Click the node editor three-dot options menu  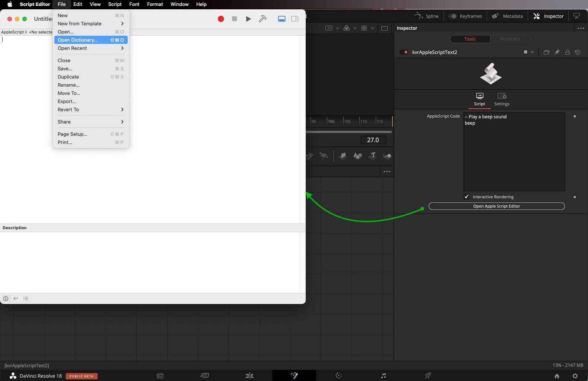point(387,172)
